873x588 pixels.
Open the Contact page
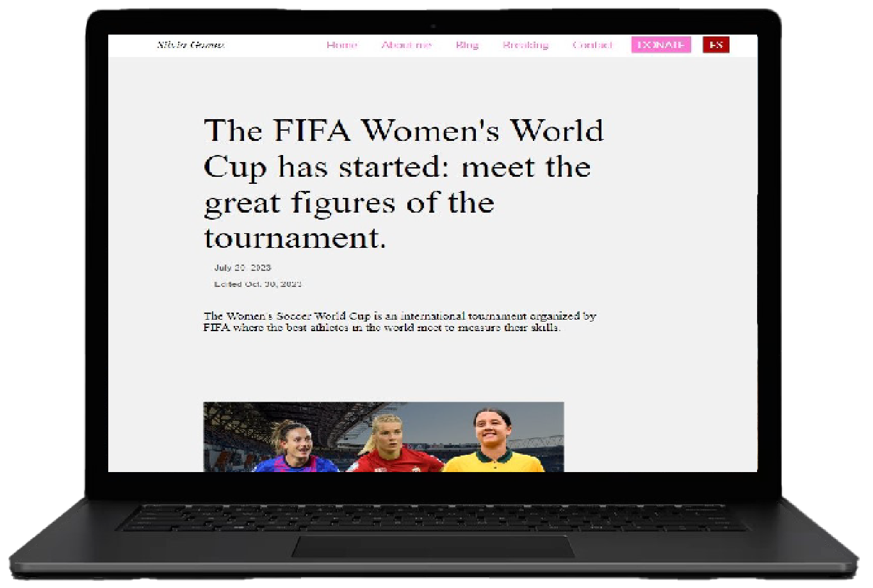tap(592, 45)
